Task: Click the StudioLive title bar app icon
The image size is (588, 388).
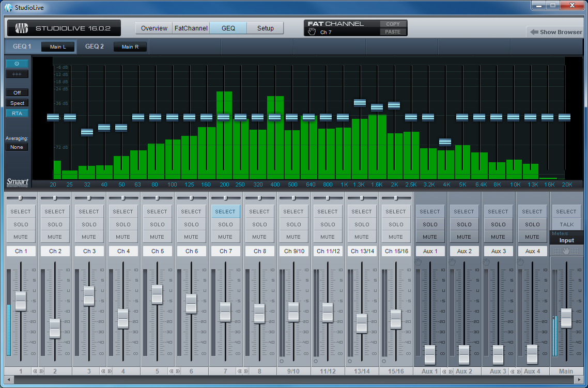Action: click(8, 7)
